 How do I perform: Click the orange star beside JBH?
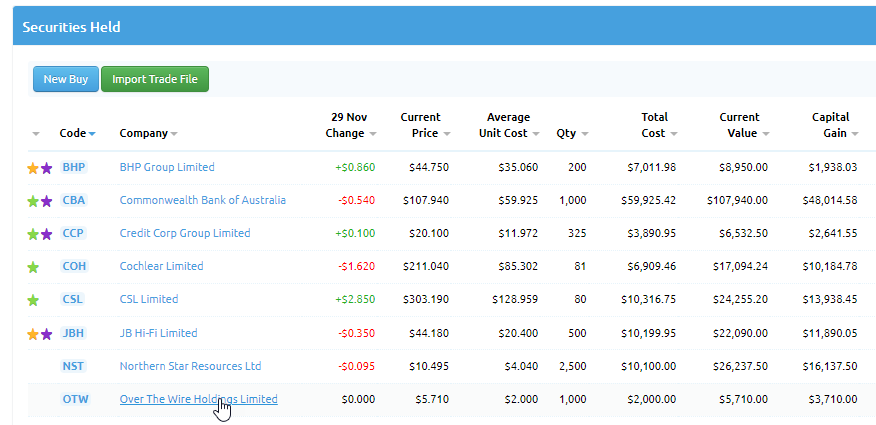pyautogui.click(x=33, y=334)
